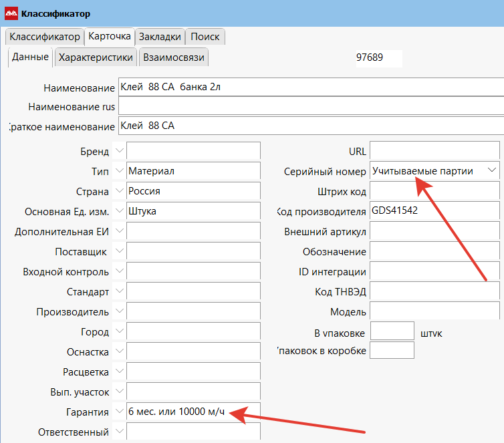Click the URL input field

click(x=434, y=152)
